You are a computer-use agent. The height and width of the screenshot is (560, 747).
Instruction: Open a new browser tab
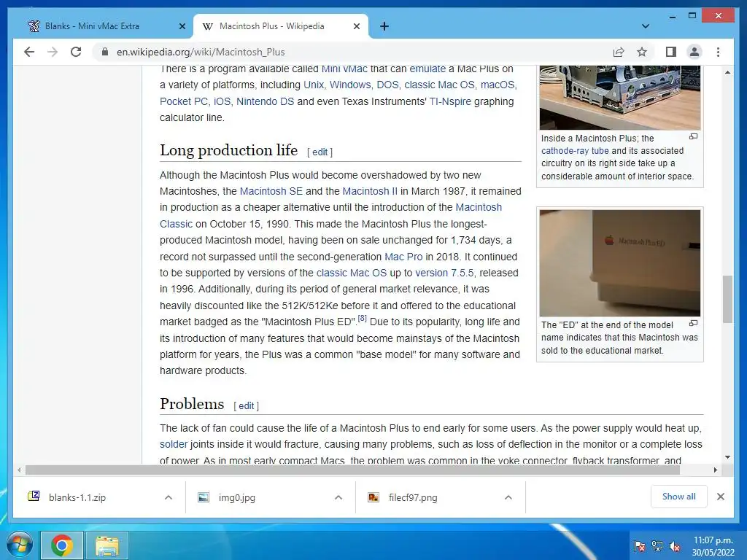[x=384, y=26]
